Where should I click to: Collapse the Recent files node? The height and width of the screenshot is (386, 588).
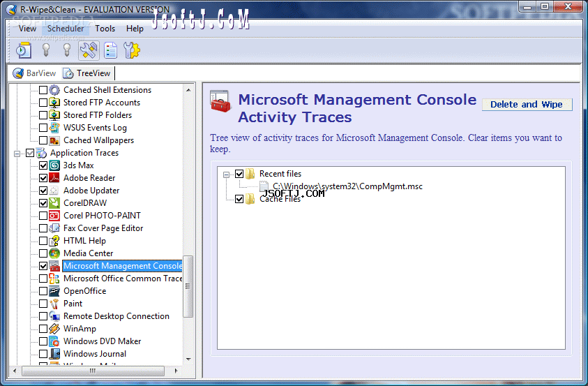(x=226, y=175)
